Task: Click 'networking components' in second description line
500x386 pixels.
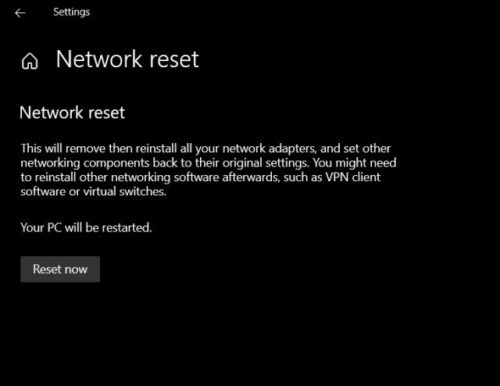Action: pyautogui.click(x=85, y=163)
